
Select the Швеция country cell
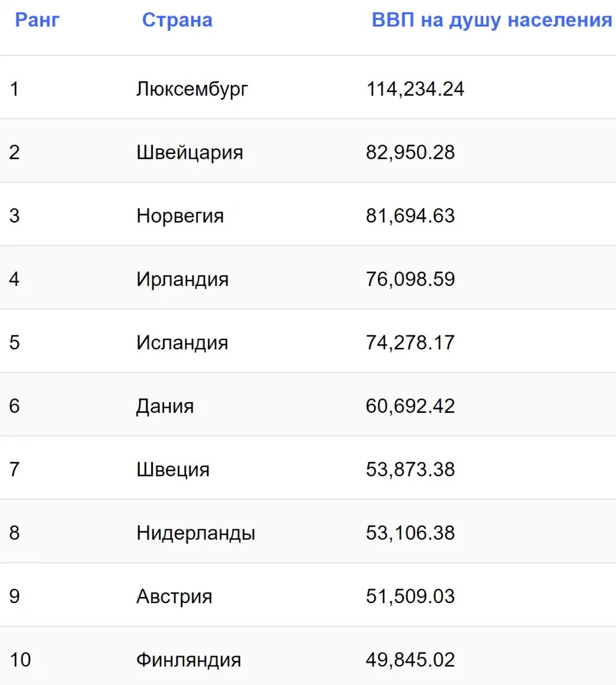[x=173, y=470]
